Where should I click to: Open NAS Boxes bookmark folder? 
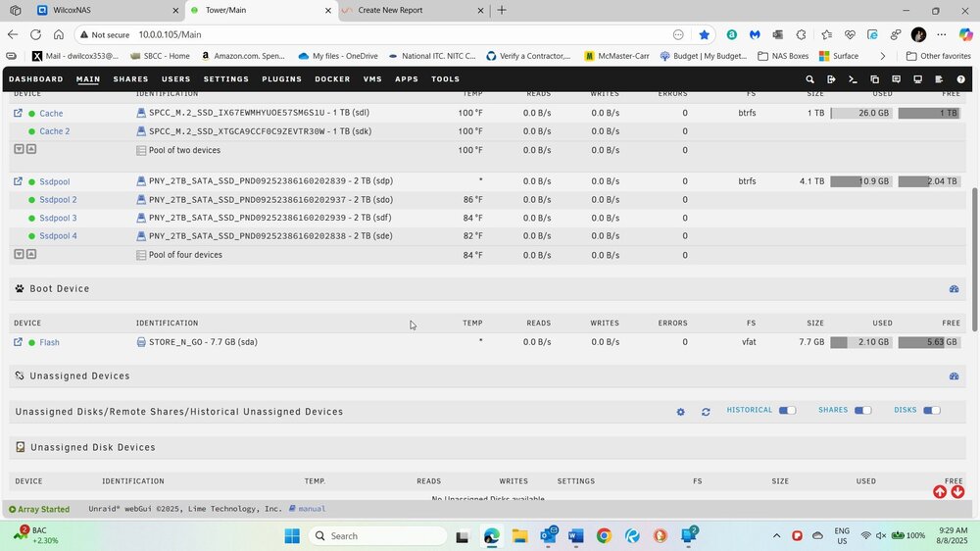tap(783, 56)
